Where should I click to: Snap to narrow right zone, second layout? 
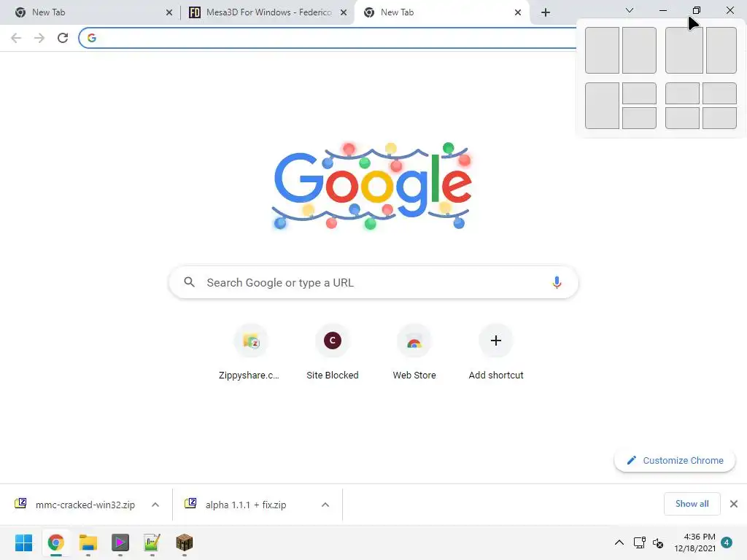click(x=721, y=50)
